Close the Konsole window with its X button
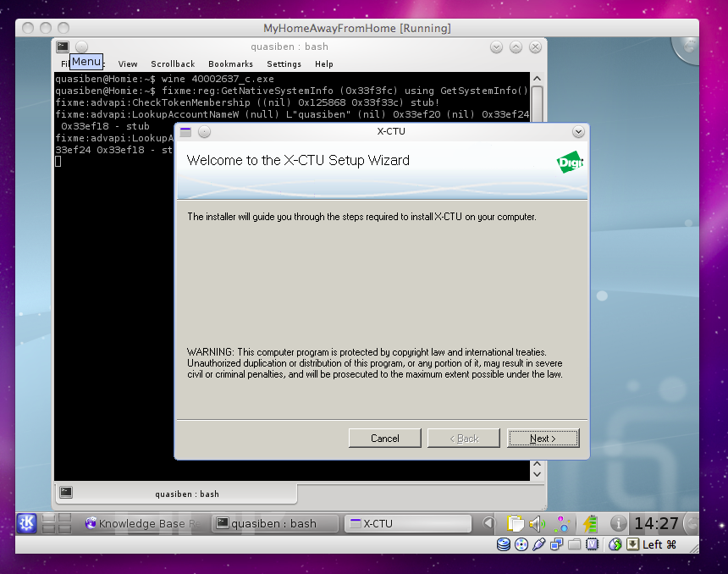 click(x=535, y=47)
